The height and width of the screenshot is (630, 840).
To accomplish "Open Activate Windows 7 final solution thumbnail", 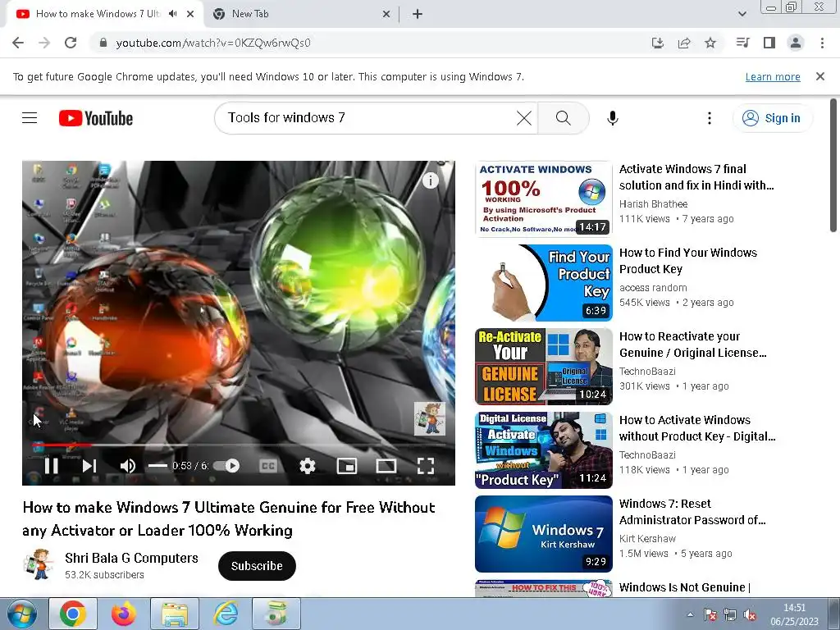I will pos(543,199).
